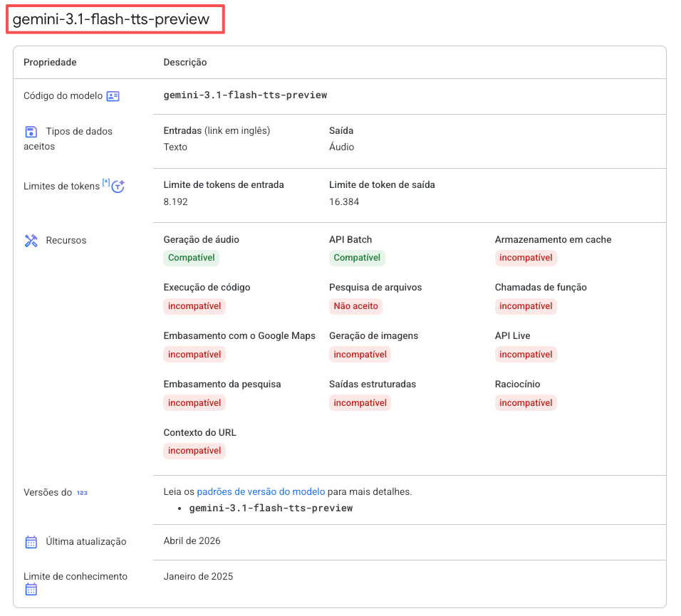Click the Última atualização property label

click(86, 542)
